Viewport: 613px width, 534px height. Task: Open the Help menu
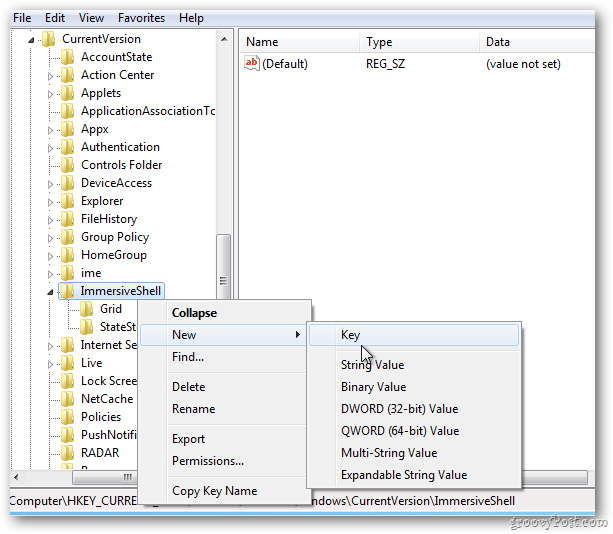point(191,18)
